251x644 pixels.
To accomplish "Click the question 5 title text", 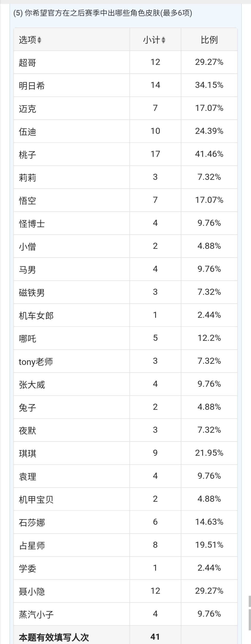I will tap(102, 13).
